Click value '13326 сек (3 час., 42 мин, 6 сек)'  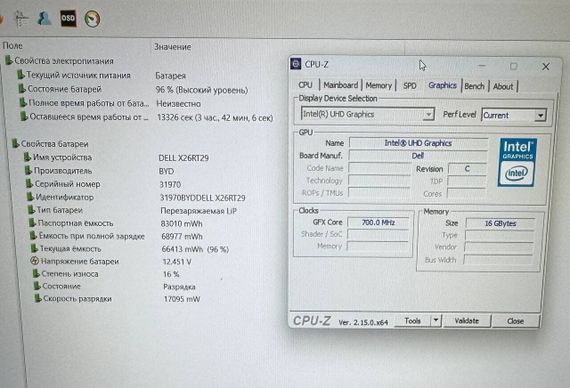click(215, 117)
